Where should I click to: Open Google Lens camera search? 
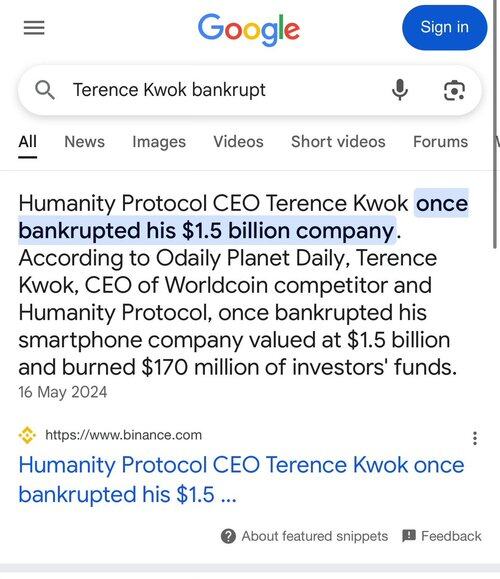(x=454, y=90)
